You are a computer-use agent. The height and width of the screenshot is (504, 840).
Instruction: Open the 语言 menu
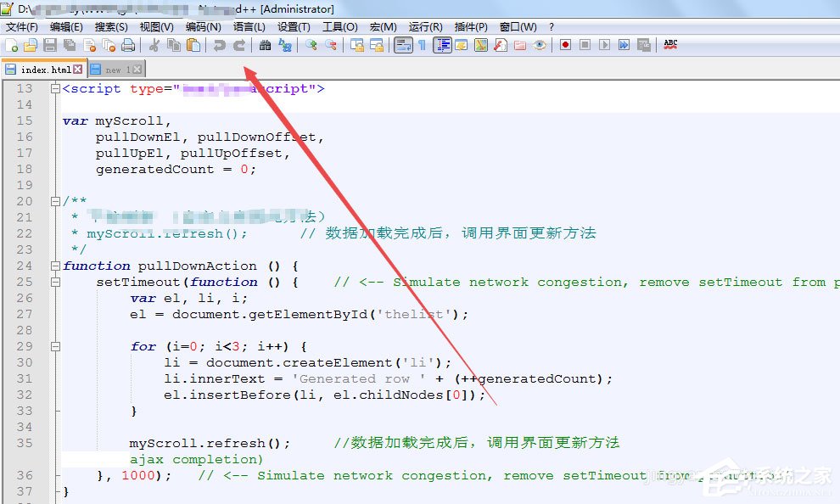click(249, 26)
